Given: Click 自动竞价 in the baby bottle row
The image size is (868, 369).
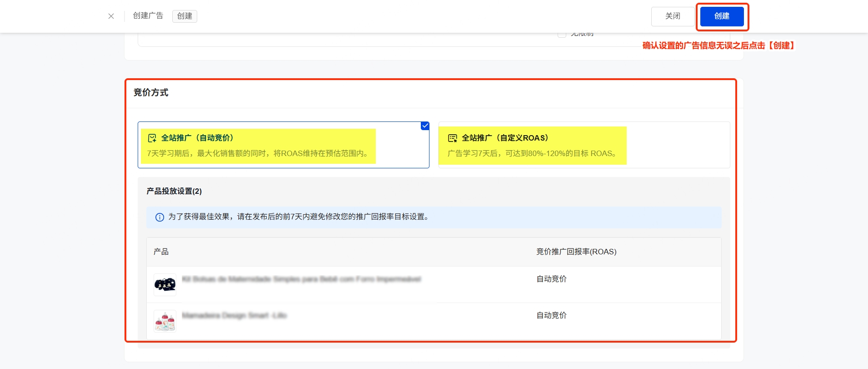Looking at the screenshot, I should [x=552, y=315].
